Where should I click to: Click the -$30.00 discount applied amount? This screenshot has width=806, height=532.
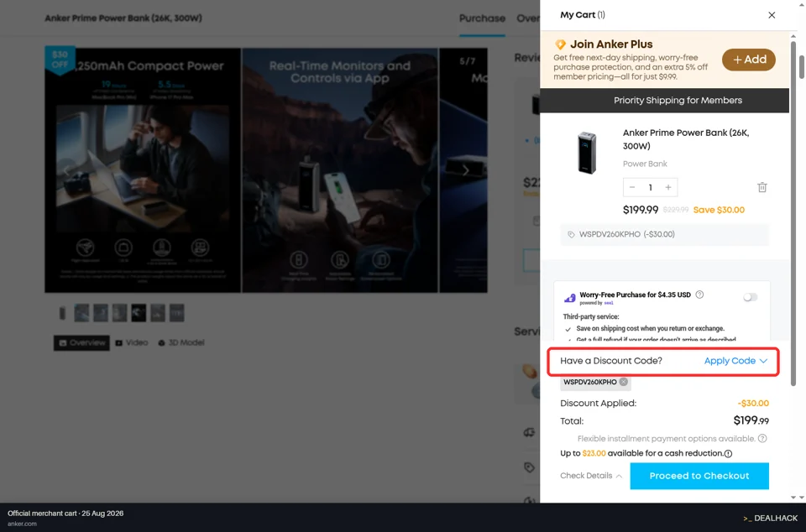coord(753,404)
